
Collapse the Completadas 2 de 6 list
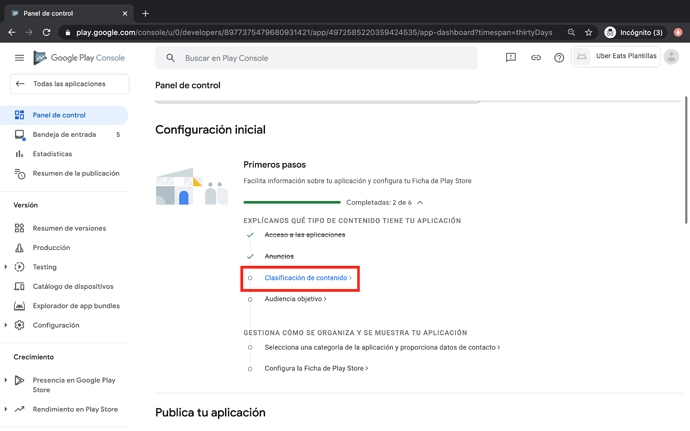click(x=420, y=203)
